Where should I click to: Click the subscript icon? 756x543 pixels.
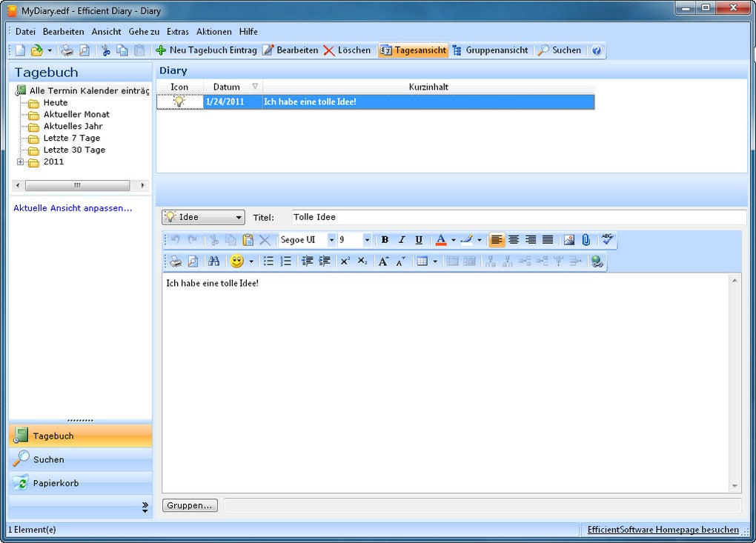(362, 261)
